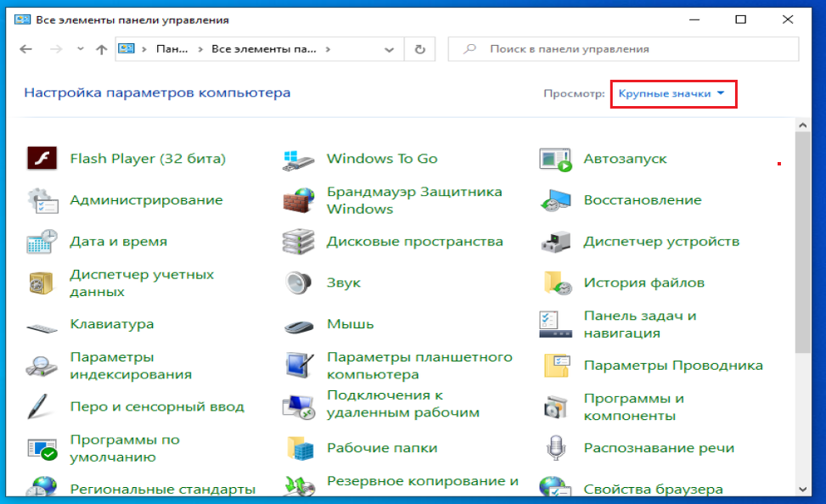This screenshot has width=826, height=504.
Task: Refresh the control panel view
Action: [x=420, y=49]
